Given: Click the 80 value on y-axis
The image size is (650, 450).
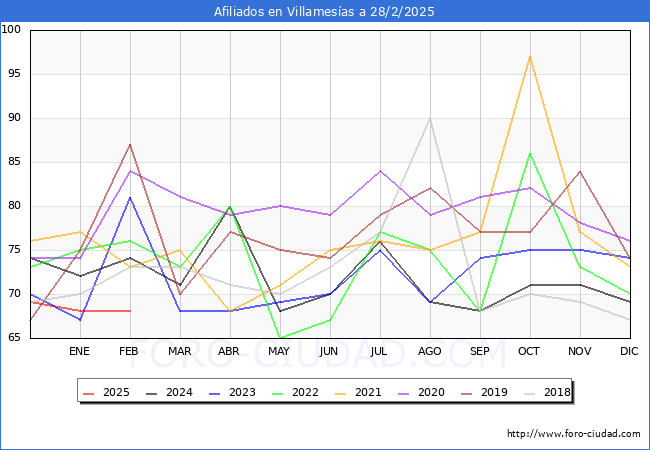Looking at the screenshot, I should click(x=14, y=206).
